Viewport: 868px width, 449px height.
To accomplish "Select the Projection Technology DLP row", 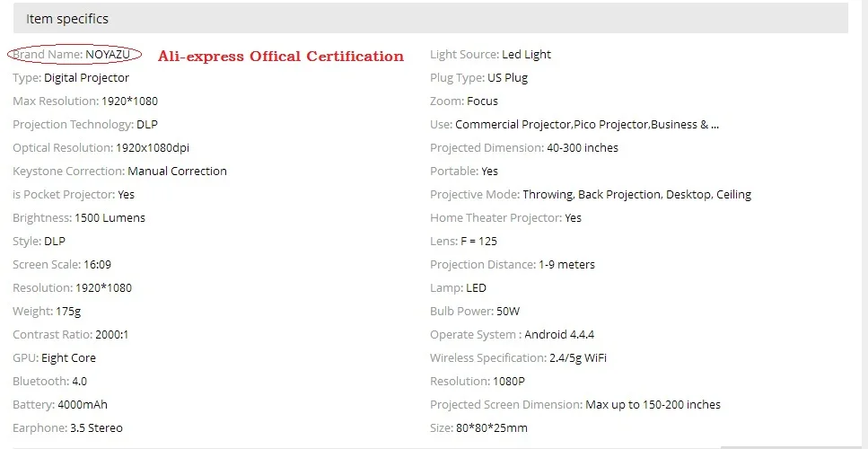I will 85,125.
